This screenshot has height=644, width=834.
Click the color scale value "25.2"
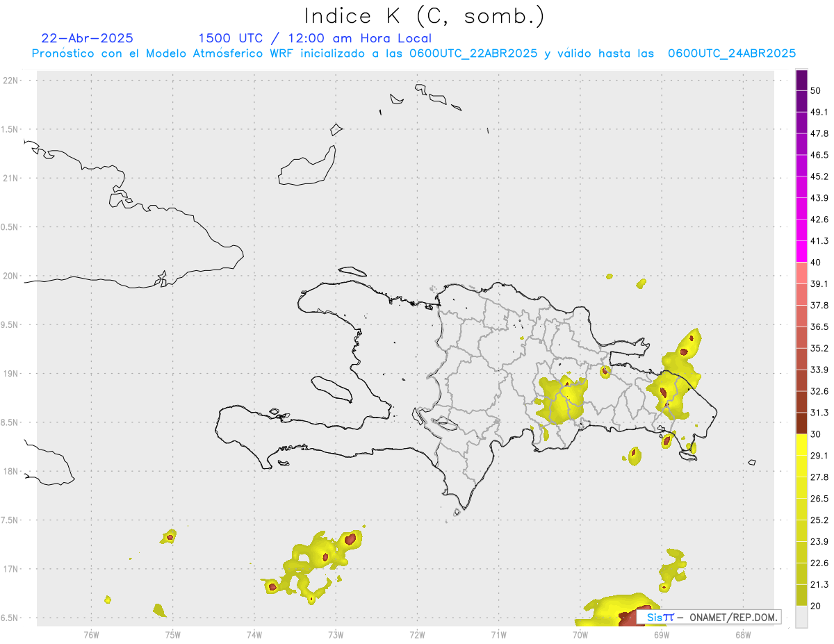819,520
